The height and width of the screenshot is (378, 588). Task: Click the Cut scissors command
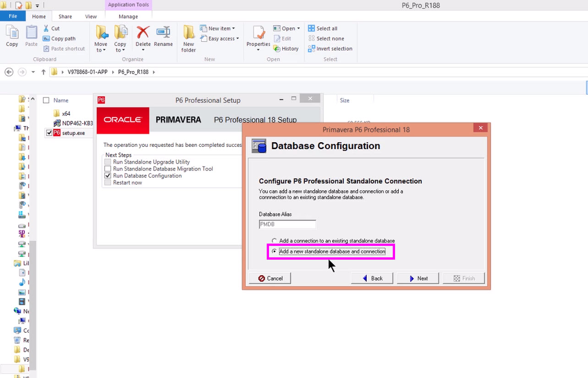52,28
